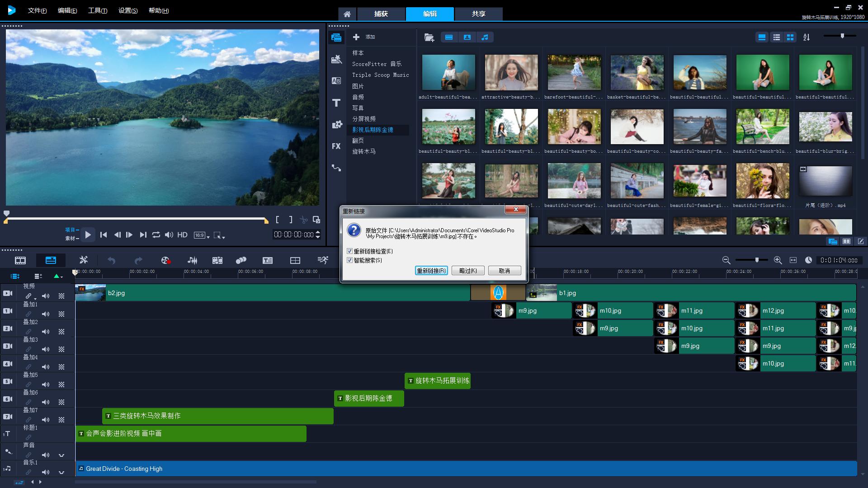Open the split screen template creator

point(295,260)
